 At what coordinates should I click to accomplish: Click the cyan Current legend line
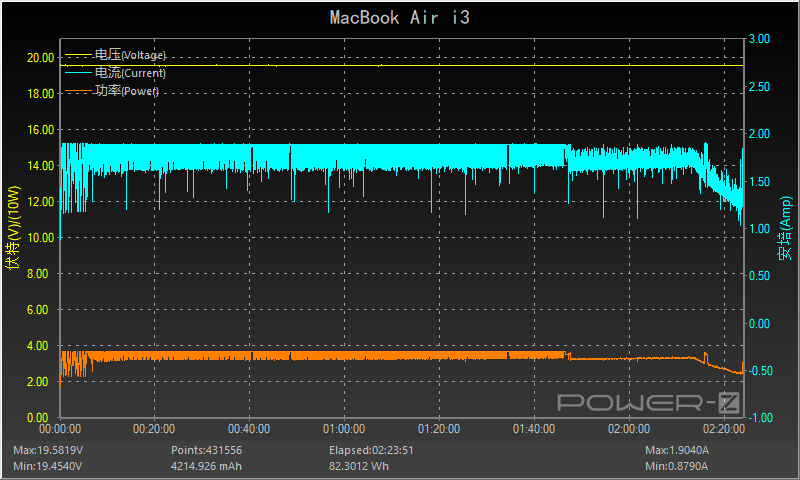(x=77, y=73)
